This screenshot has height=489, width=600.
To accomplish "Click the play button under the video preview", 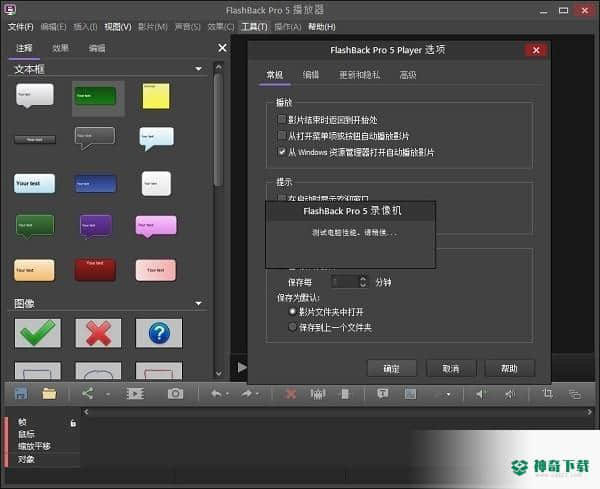I will (x=242, y=368).
